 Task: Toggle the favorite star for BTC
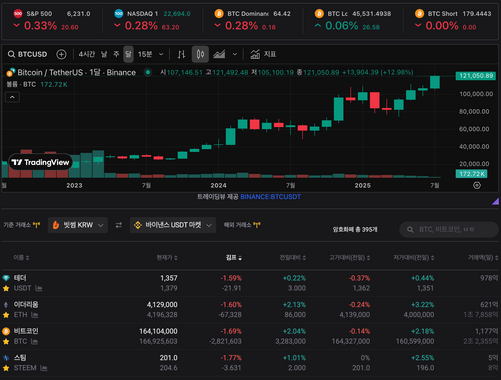[x=6, y=342]
